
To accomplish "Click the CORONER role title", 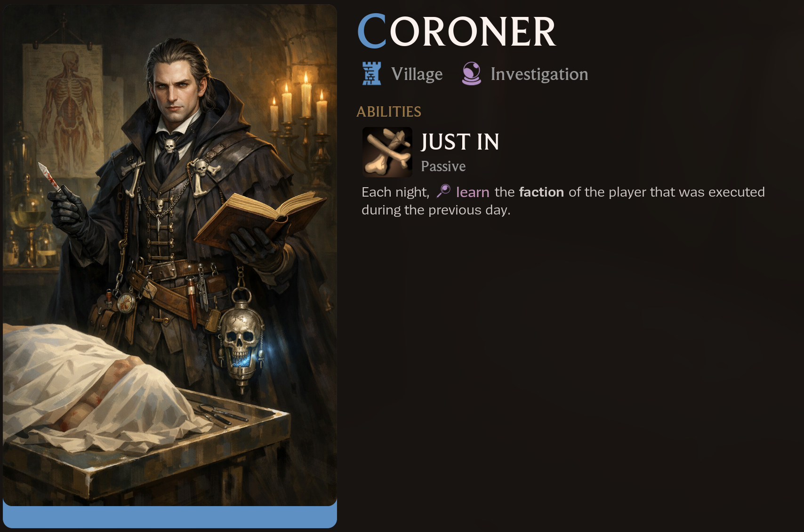I will pos(457,31).
